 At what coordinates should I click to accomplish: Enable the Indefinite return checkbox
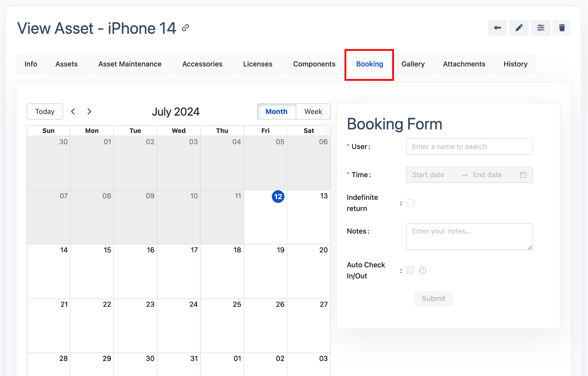point(410,203)
